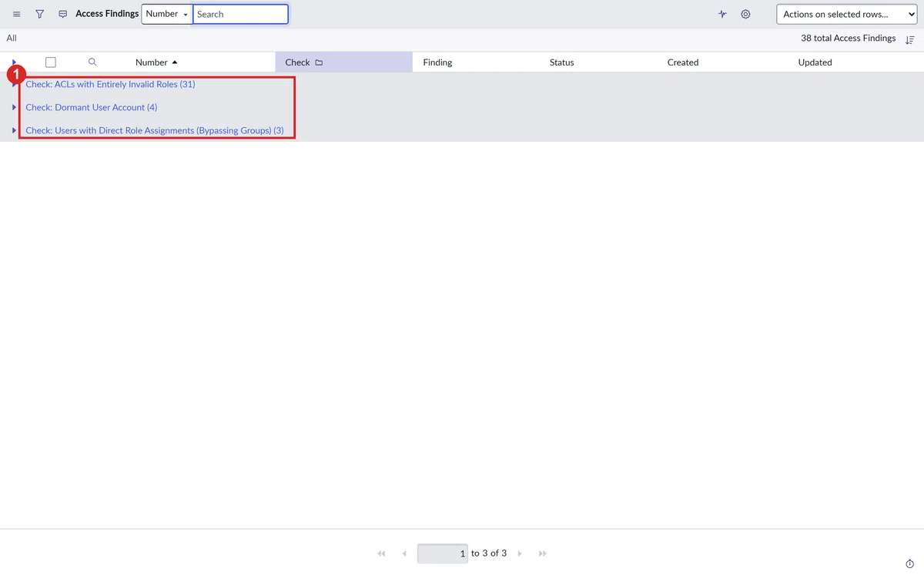Tick the select-all checkbox in the header
Viewport: 924px width, 578px height.
click(x=51, y=62)
